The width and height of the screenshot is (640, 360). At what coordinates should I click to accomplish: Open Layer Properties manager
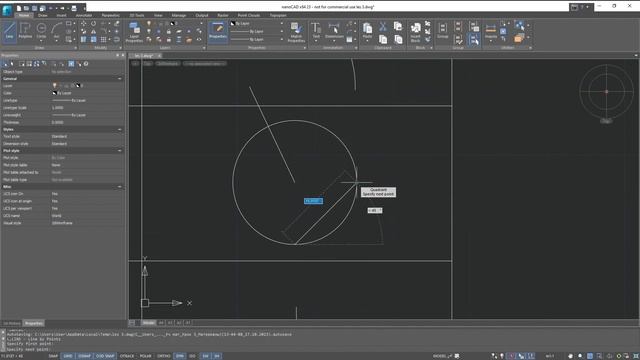pyautogui.click(x=134, y=32)
